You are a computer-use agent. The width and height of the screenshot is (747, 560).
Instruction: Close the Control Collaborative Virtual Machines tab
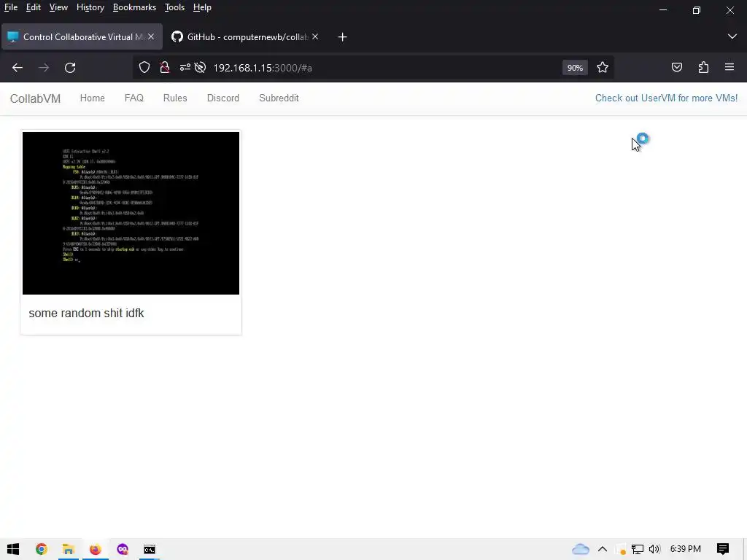pyautogui.click(x=151, y=36)
